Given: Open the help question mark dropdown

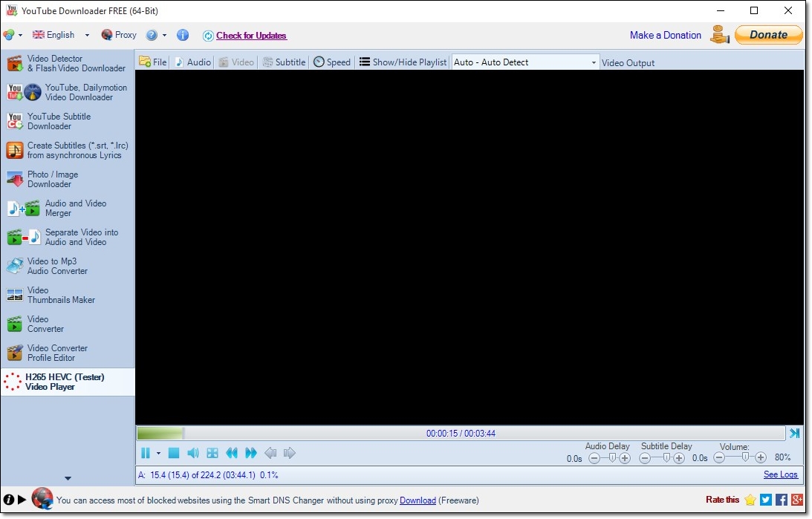Looking at the screenshot, I should click(156, 35).
